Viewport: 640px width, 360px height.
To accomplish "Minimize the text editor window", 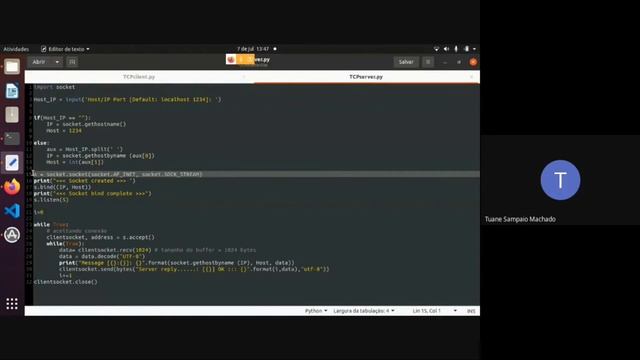I will tap(445, 62).
